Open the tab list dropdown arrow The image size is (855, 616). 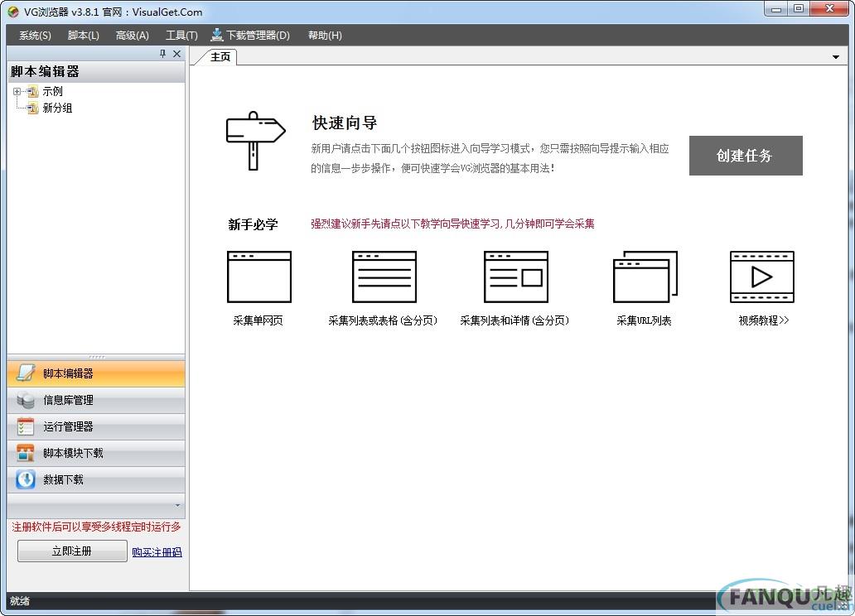click(x=835, y=56)
